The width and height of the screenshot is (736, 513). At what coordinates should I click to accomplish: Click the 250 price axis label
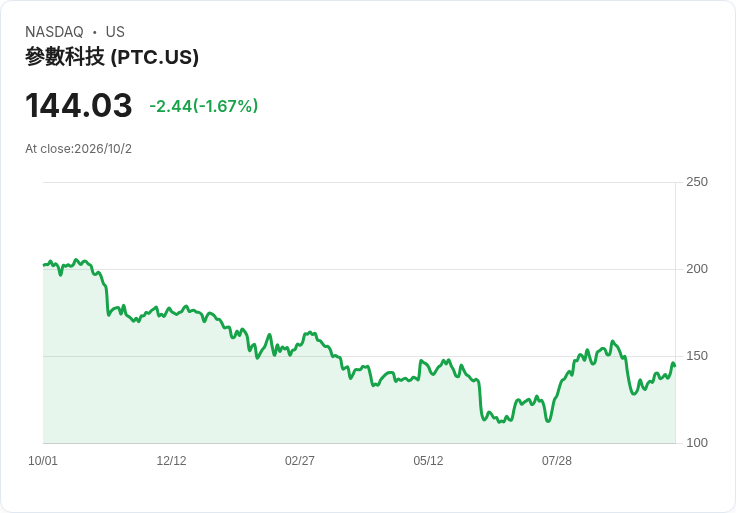pyautogui.click(x=697, y=182)
